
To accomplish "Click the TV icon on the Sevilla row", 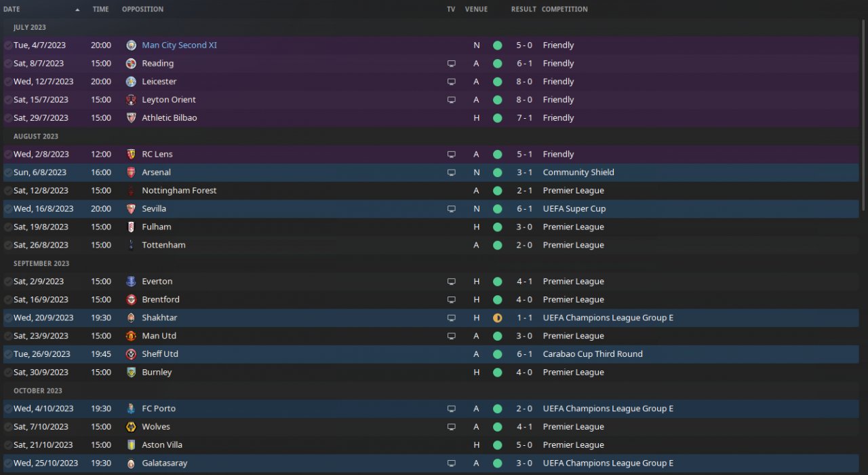I will 451,209.
